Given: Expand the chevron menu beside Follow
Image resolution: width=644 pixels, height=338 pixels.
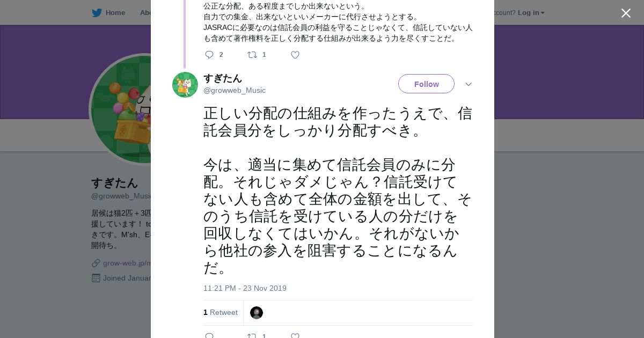Looking at the screenshot, I should pos(468,84).
